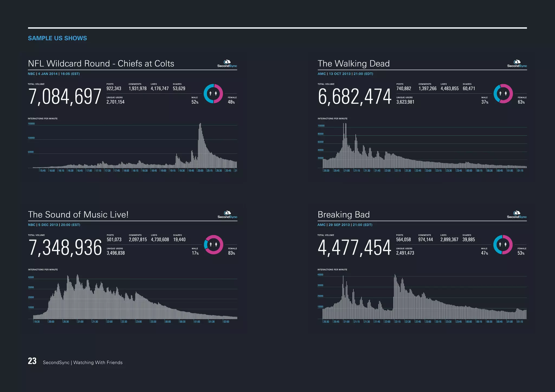Click SecondSync logo on NFL Wildcard card
The image size is (555, 392).
[x=227, y=64]
